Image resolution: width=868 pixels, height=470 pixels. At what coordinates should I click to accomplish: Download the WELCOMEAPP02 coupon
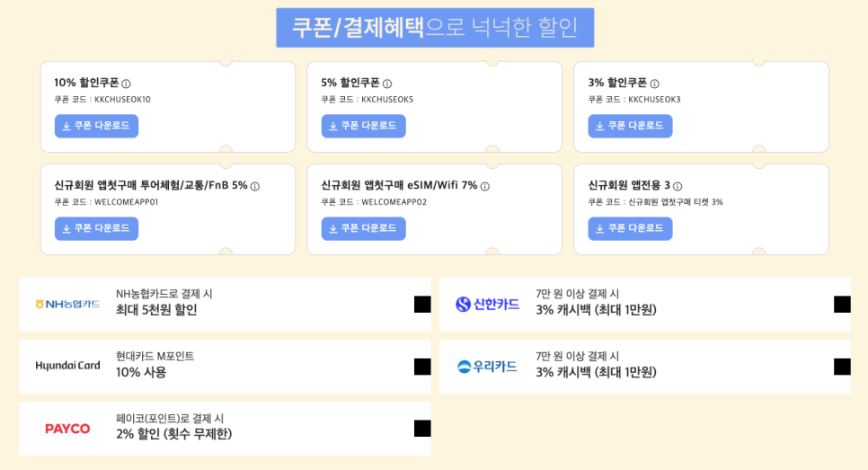[363, 228]
